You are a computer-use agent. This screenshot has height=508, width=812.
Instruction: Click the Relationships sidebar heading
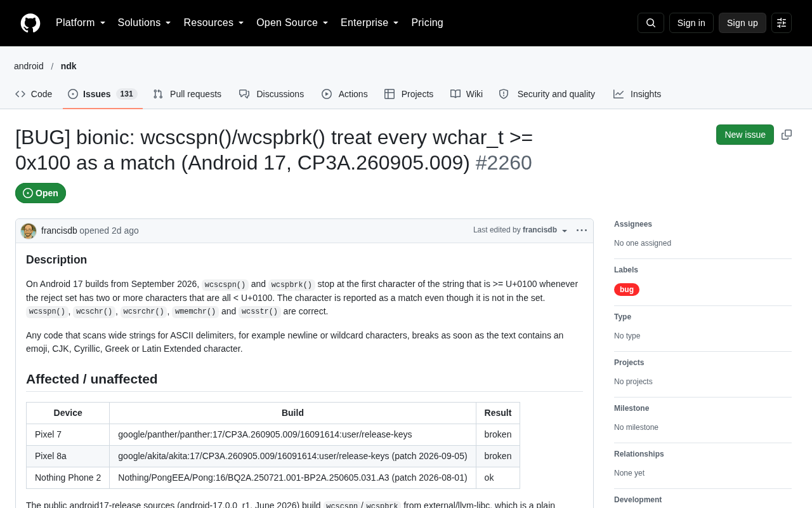[639, 454]
